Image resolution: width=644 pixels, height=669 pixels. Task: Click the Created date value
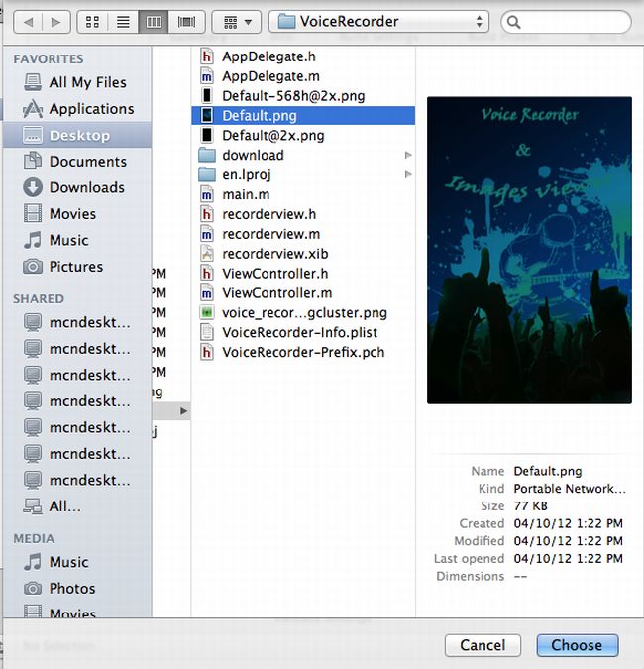[568, 523]
